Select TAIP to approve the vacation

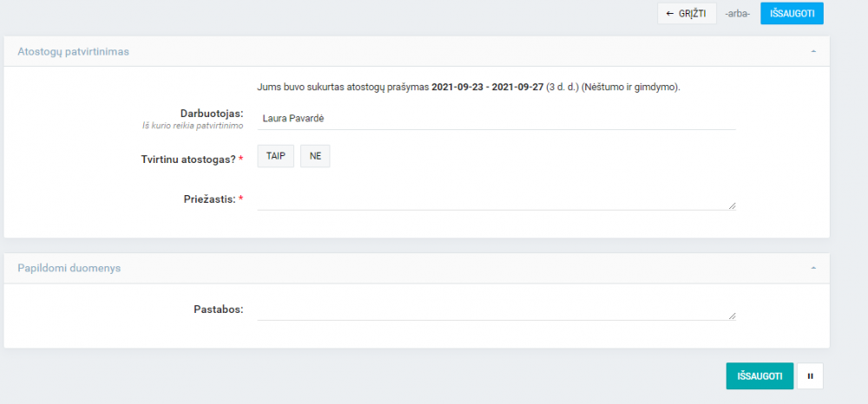pyautogui.click(x=275, y=156)
